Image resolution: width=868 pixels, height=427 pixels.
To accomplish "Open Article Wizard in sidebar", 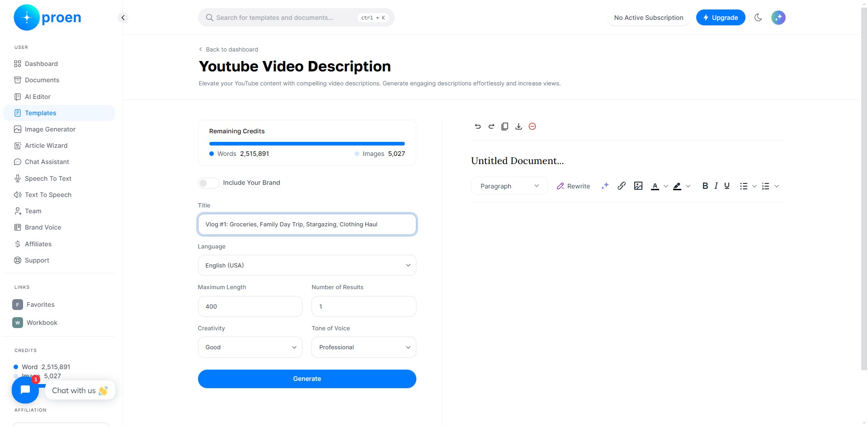I will 59,145.
